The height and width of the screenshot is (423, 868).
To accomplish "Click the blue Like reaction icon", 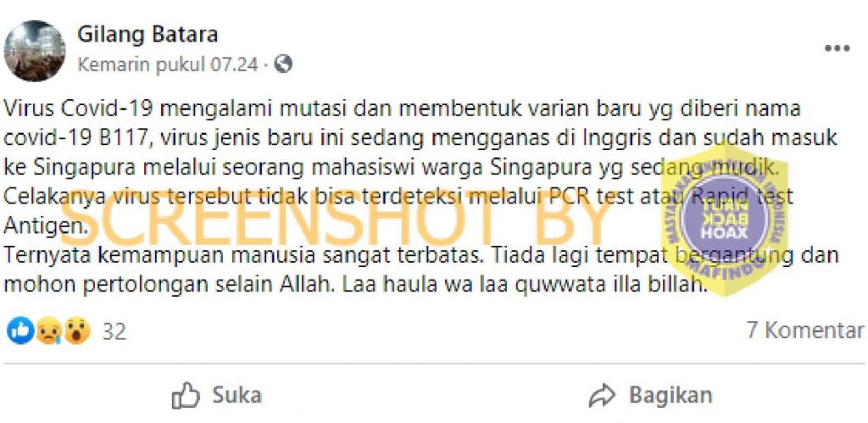I will tap(20, 331).
